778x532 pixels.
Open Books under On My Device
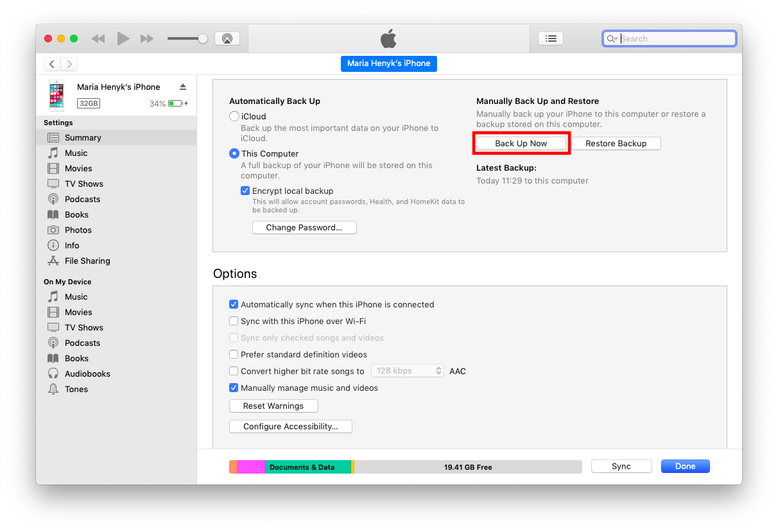[x=116, y=358]
